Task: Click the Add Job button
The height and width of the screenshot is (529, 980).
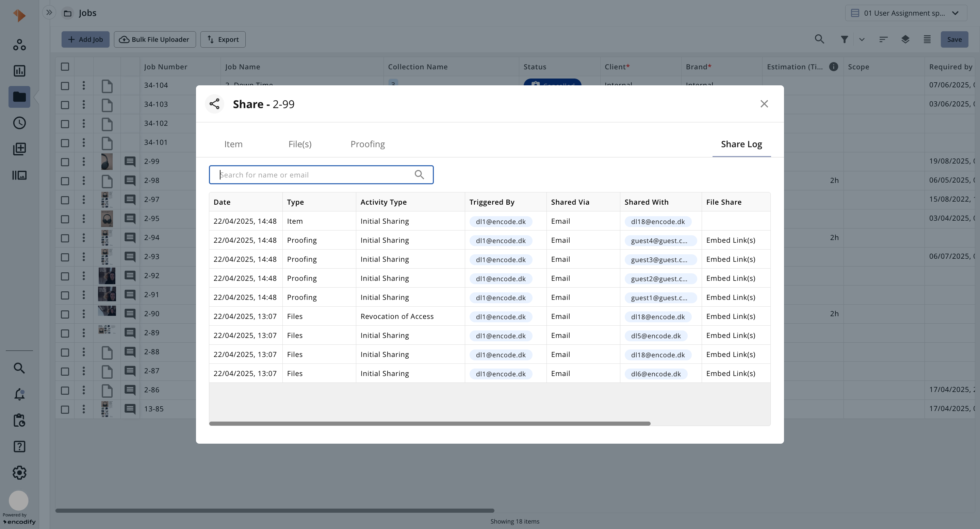Action: [85, 39]
